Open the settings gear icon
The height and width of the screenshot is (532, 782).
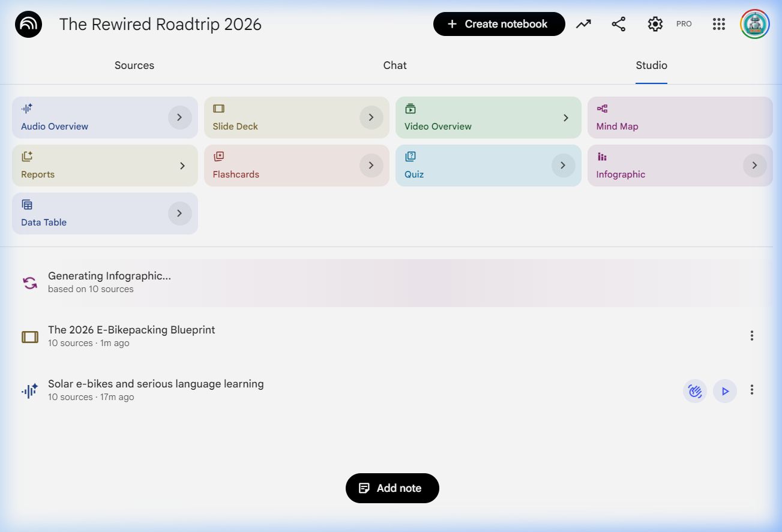click(655, 24)
